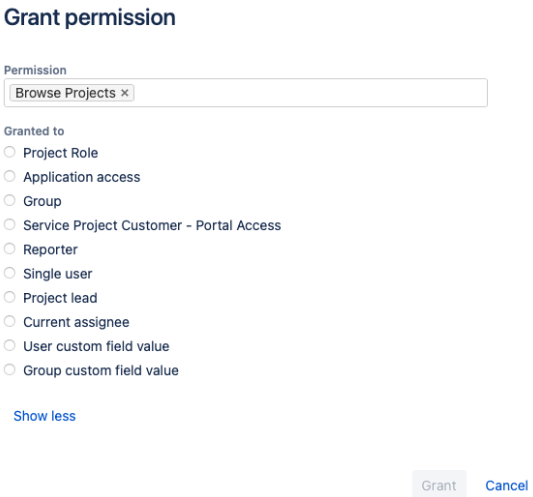Select the Group radio button

pyautogui.click(x=10, y=200)
